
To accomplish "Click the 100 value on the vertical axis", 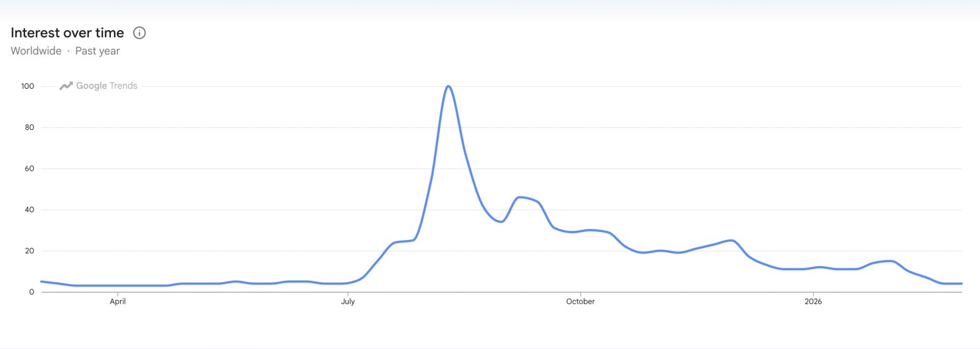I will [28, 86].
